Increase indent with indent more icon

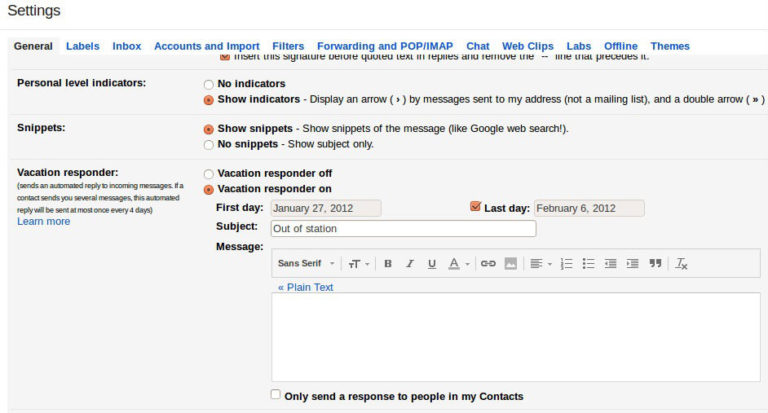tap(632, 264)
